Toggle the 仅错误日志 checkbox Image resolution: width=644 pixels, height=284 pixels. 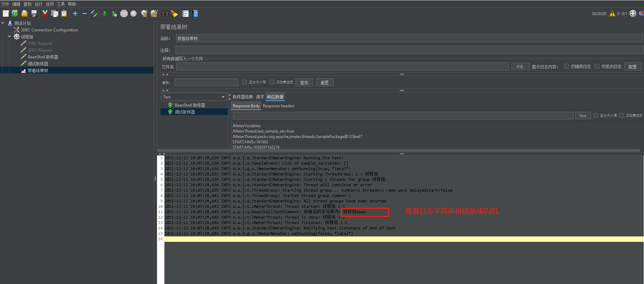pos(566,66)
